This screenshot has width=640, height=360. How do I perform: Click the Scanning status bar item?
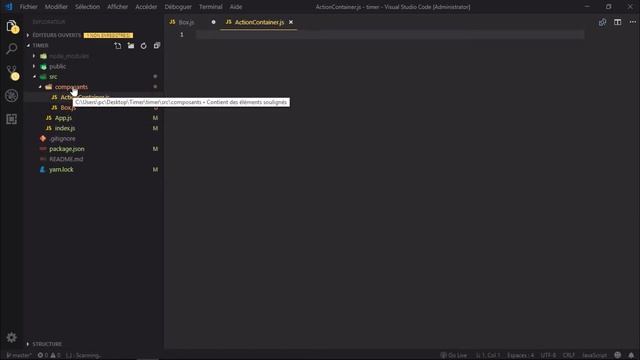click(83, 355)
